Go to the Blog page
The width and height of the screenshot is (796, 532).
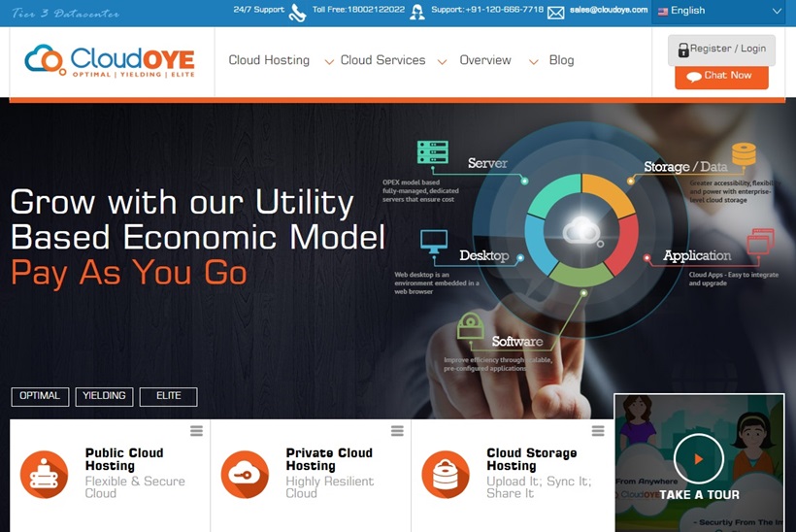pyautogui.click(x=561, y=60)
